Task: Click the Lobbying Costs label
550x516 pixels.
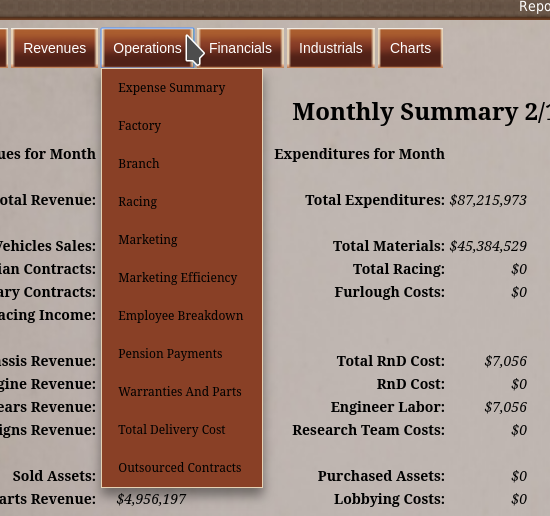Action: [389, 499]
